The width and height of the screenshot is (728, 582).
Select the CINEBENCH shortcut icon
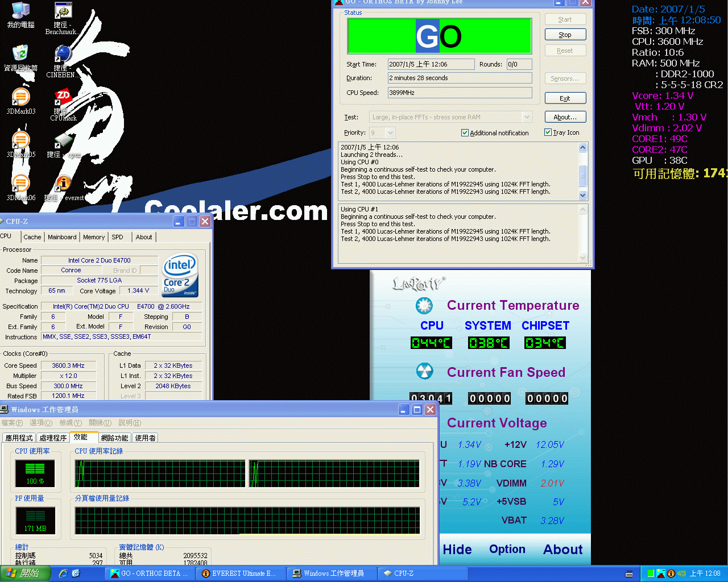[63, 62]
